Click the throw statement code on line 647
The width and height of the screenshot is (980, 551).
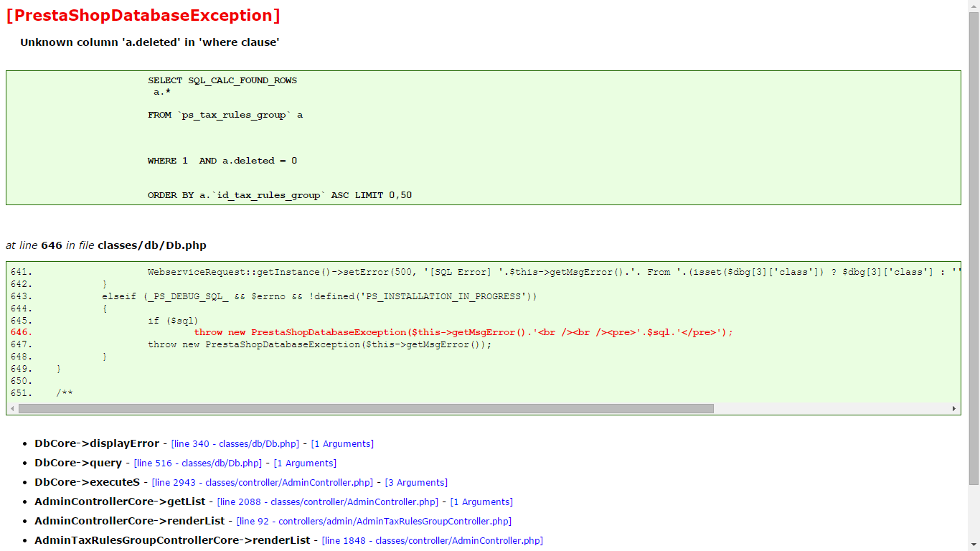click(x=320, y=344)
